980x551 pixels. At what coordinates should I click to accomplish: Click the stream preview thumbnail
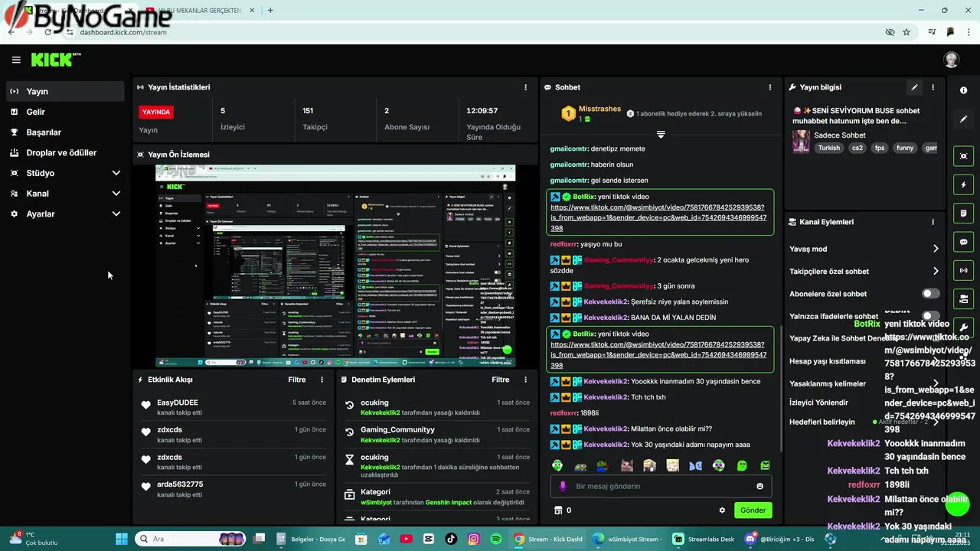tap(335, 266)
